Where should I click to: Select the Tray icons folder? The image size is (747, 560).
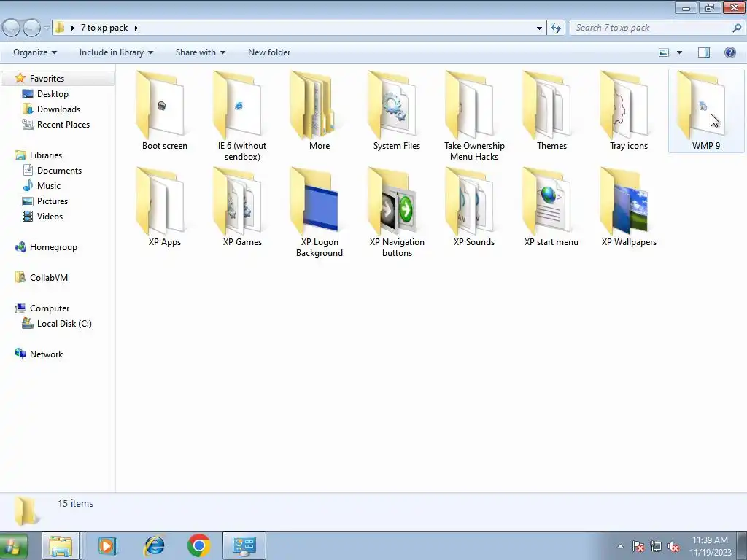coord(628,111)
